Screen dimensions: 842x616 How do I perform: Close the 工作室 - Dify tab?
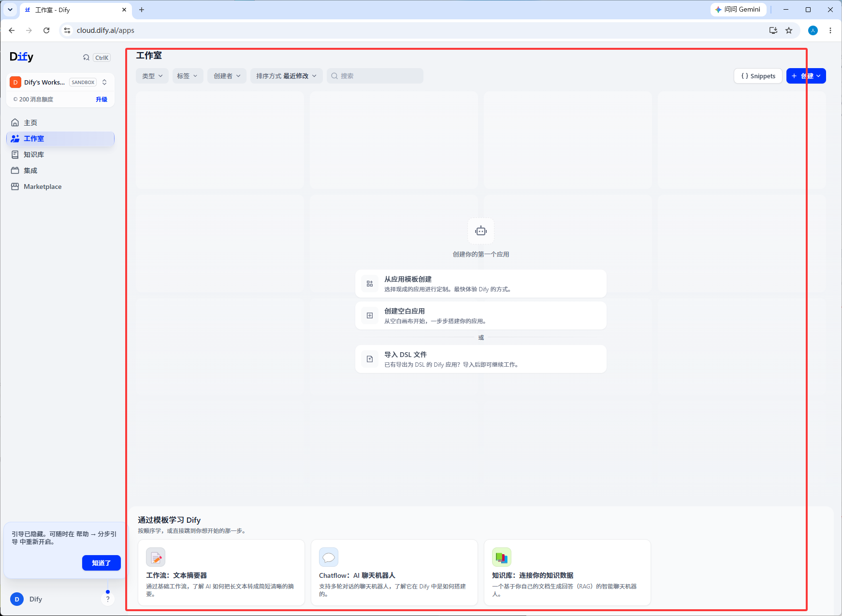point(124,10)
